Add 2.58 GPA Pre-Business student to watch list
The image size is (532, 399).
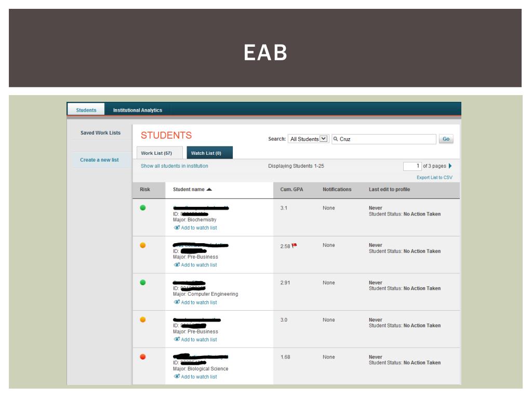tap(199, 264)
